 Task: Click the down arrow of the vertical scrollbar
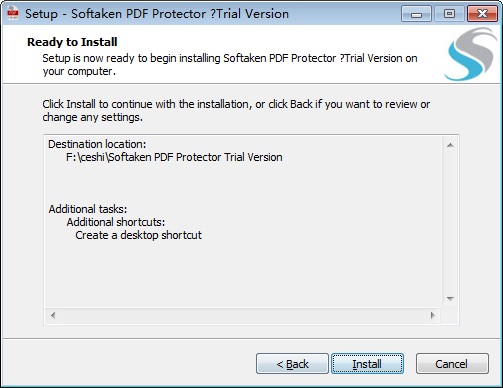(x=450, y=299)
